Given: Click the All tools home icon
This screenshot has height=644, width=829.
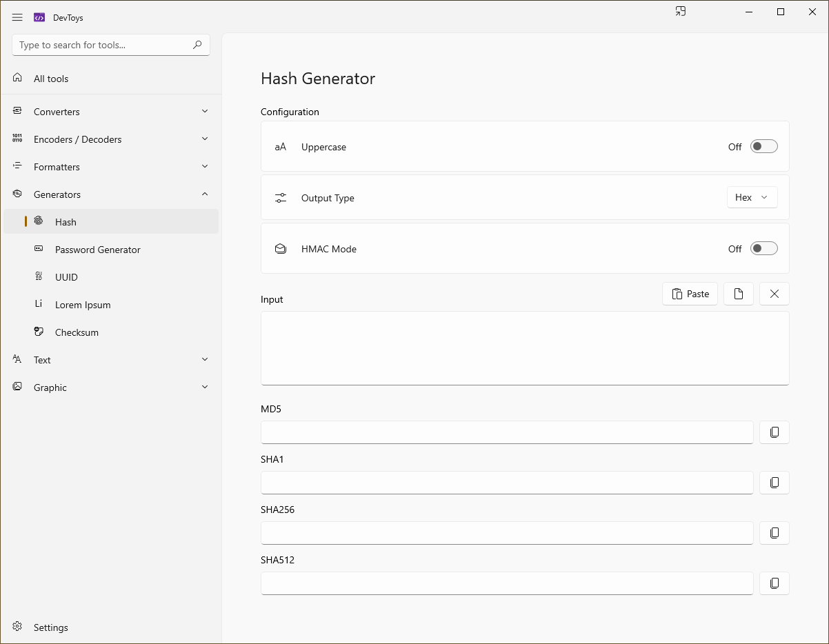Looking at the screenshot, I should [x=17, y=78].
